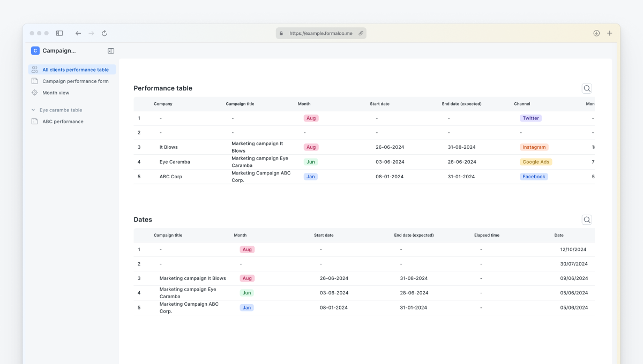Reload the page with the refresh icon

click(104, 33)
